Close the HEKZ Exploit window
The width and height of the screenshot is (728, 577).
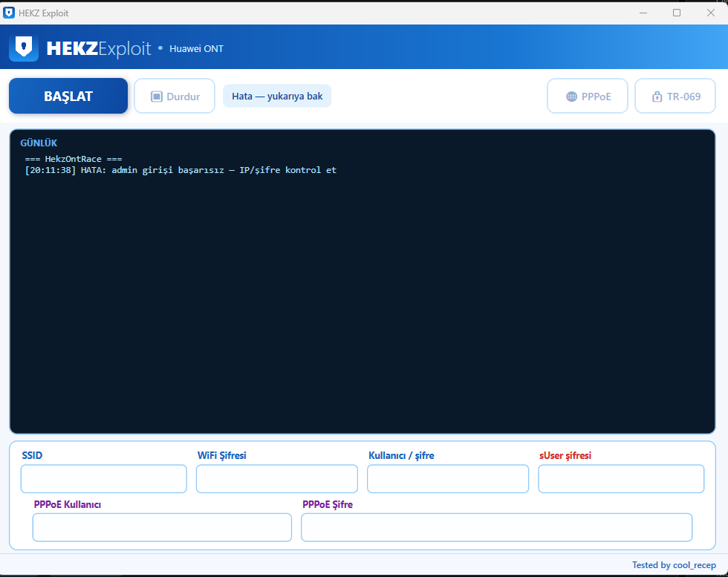[711, 13]
